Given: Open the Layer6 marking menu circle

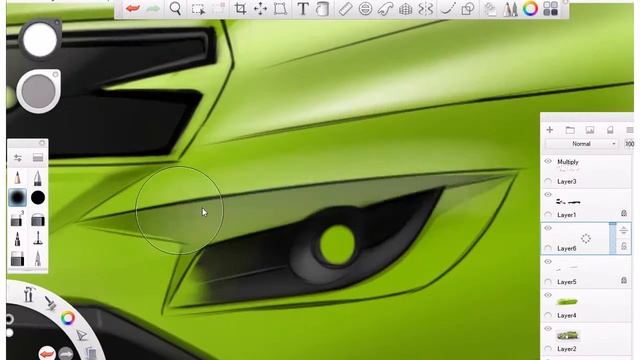Looking at the screenshot, I should (x=586, y=238).
